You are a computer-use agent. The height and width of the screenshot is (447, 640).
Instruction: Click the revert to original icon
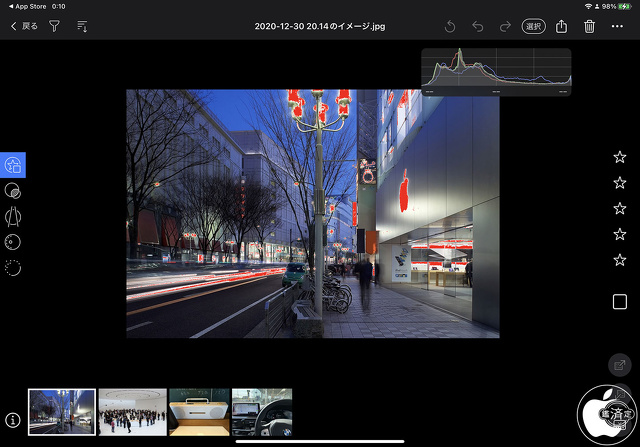click(x=450, y=27)
